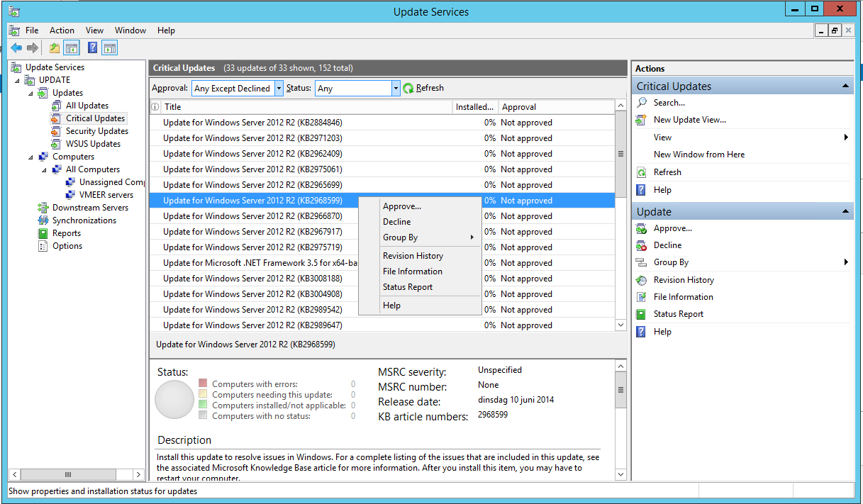Screen dimensions: 863x504
Task: Select VMEER servers computer group
Action: [x=106, y=195]
